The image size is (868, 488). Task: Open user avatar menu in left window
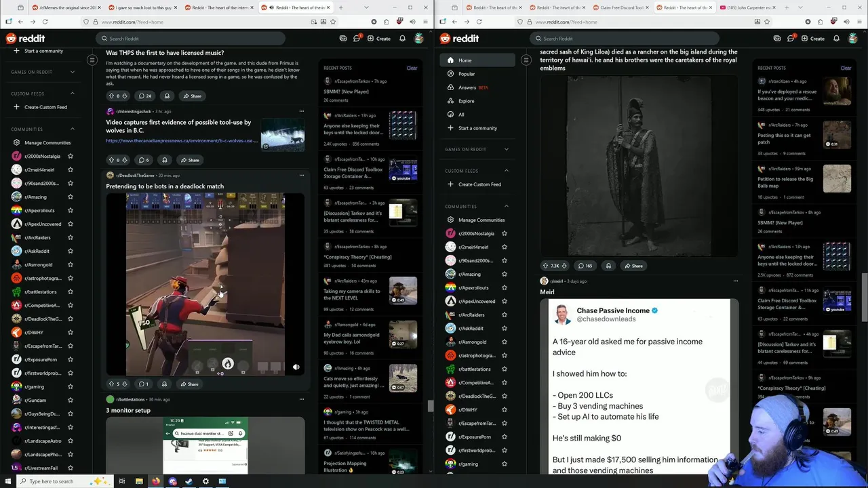click(419, 39)
